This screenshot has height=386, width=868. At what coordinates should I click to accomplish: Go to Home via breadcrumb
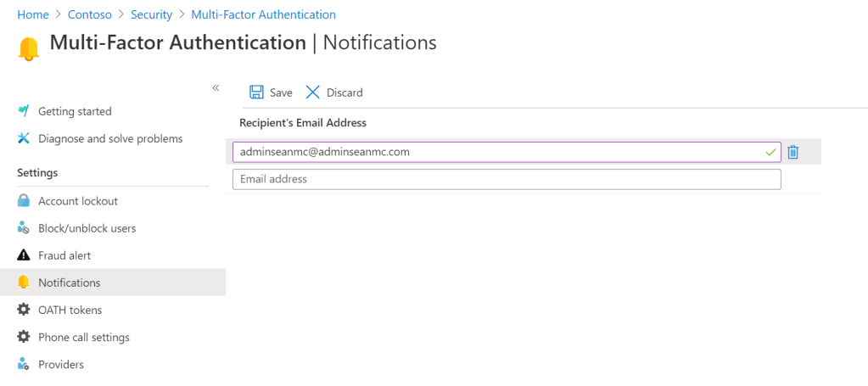pos(32,14)
